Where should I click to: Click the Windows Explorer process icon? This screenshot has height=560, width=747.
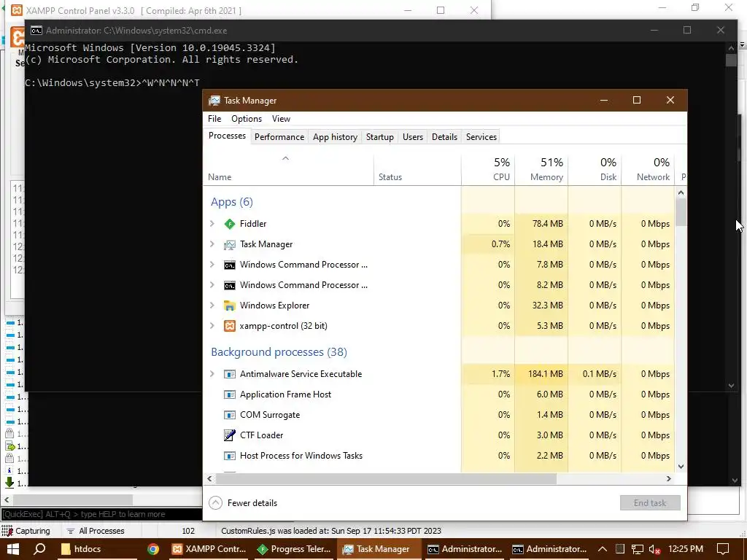(230, 306)
